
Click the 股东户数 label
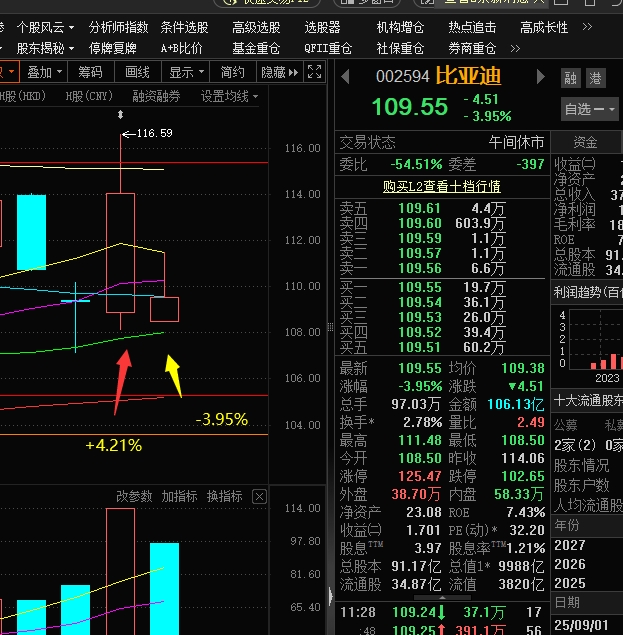coord(582,485)
